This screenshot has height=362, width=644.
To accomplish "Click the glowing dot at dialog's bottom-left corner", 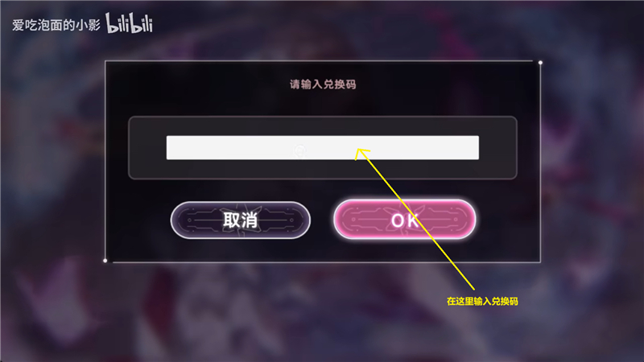I will (x=105, y=261).
